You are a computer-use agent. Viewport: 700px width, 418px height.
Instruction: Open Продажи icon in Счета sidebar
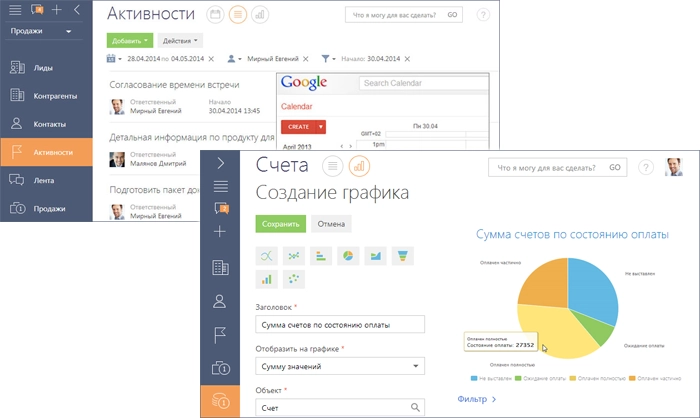coord(221,368)
